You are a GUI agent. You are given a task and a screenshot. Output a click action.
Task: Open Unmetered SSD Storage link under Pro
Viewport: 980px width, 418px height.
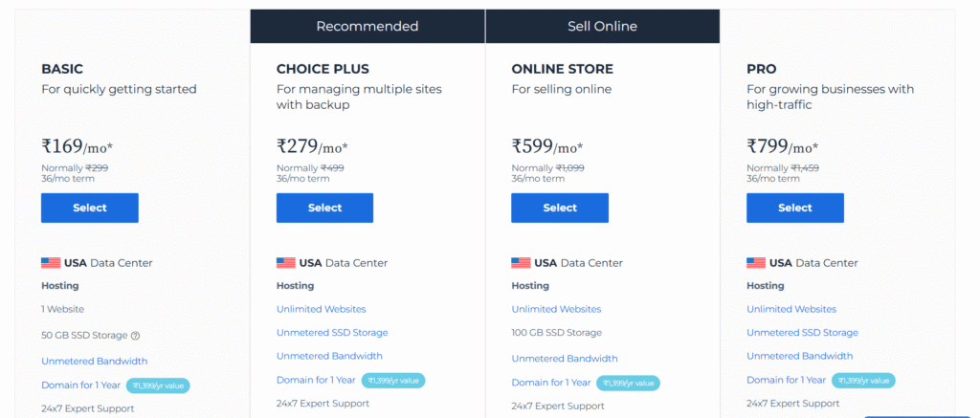click(802, 333)
